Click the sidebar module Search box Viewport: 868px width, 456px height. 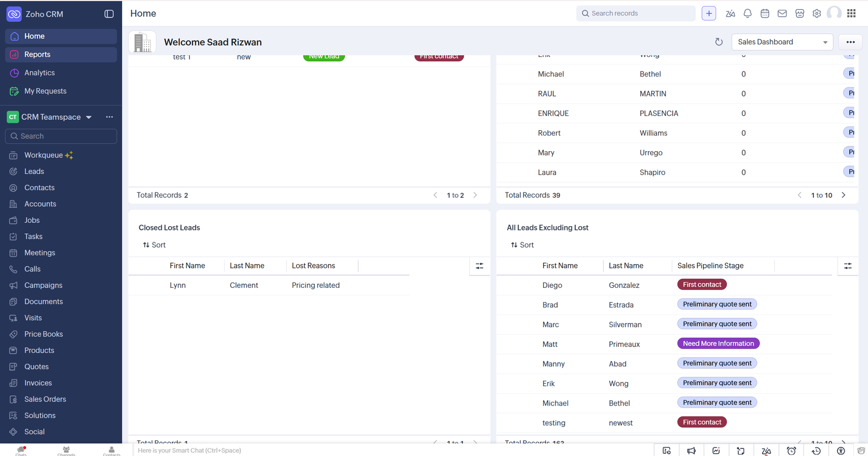coord(61,136)
